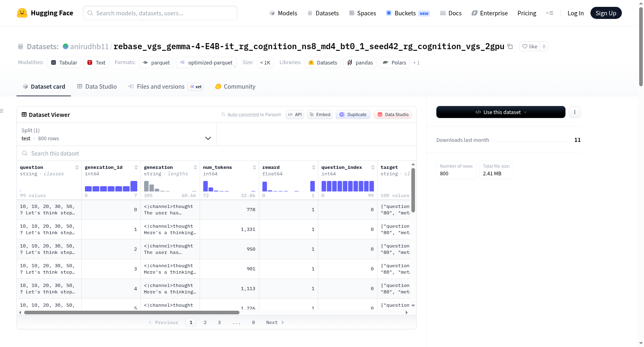Expand the Split test dropdown
This screenshot has height=347, width=644.
pyautogui.click(x=117, y=134)
